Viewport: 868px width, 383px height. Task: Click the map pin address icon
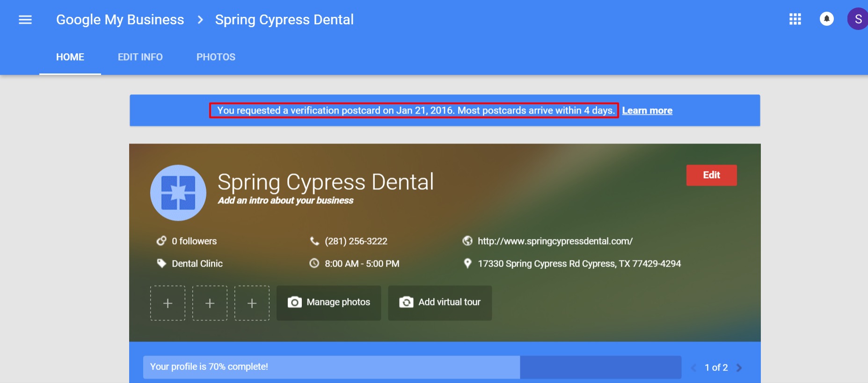click(x=467, y=263)
